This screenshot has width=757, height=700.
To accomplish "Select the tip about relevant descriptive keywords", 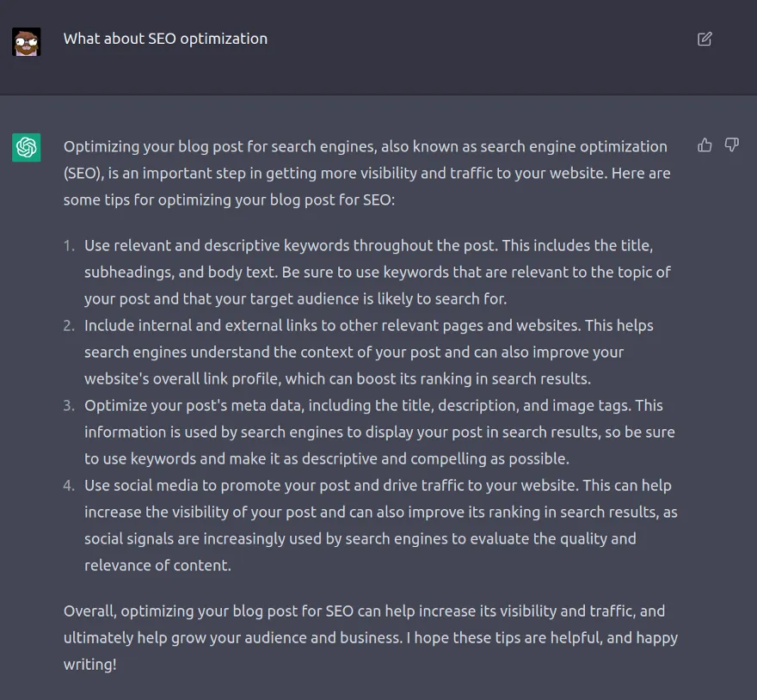I will [377, 272].
